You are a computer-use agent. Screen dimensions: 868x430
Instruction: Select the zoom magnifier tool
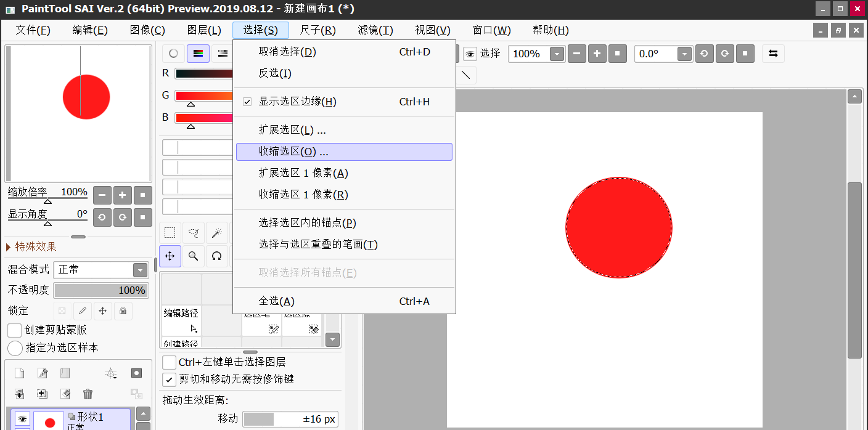[194, 256]
